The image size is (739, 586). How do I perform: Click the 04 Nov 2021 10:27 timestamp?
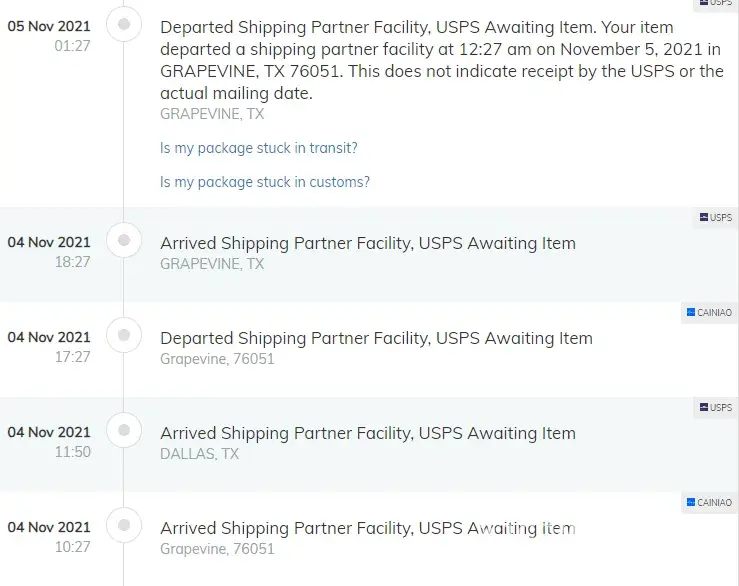click(x=49, y=536)
